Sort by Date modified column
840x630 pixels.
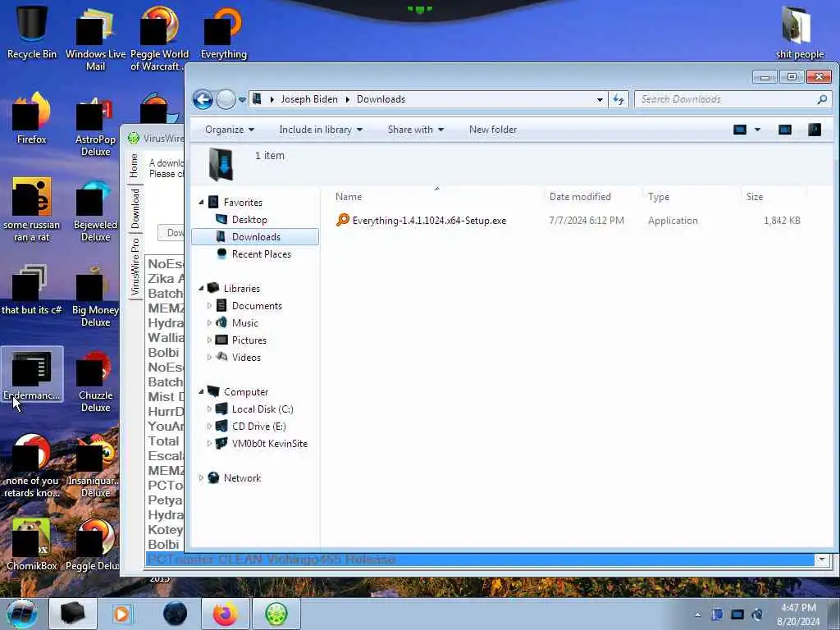coord(592,197)
